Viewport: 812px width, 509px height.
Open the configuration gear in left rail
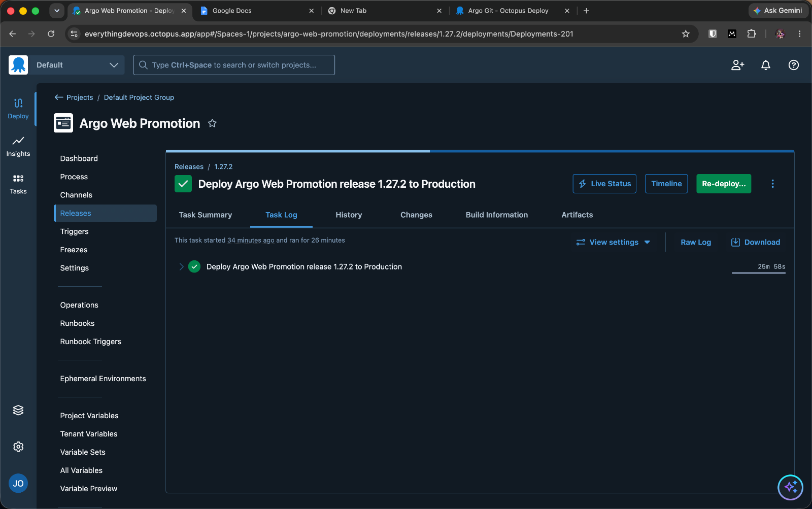(x=18, y=447)
